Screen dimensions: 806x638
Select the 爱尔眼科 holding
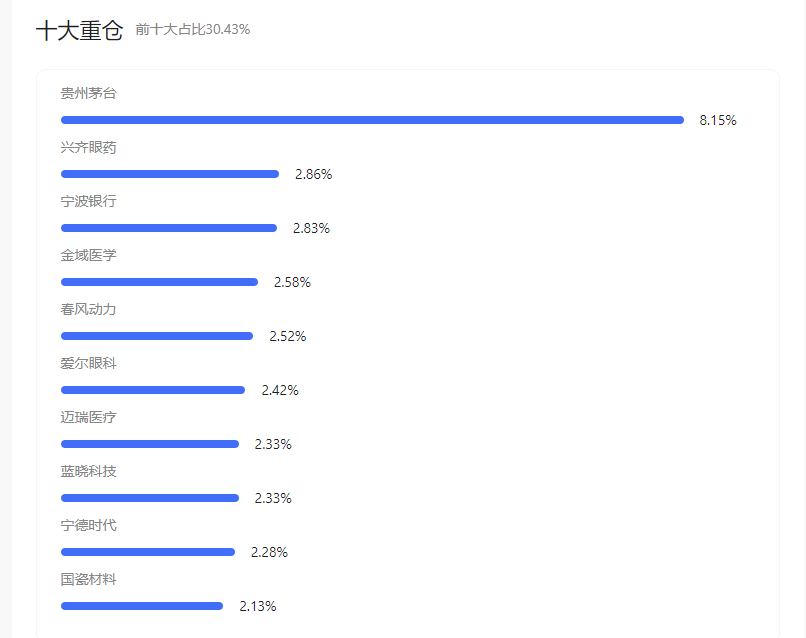point(88,363)
